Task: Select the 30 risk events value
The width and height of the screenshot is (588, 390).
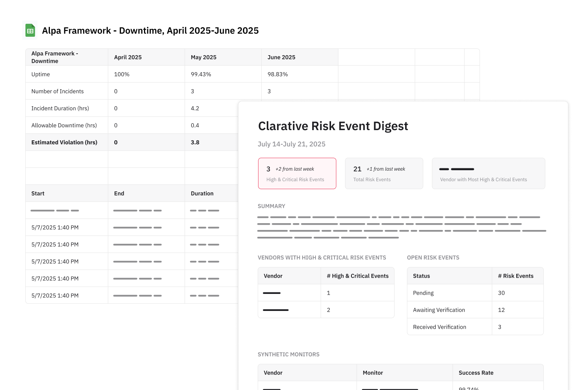Action: tap(501, 293)
